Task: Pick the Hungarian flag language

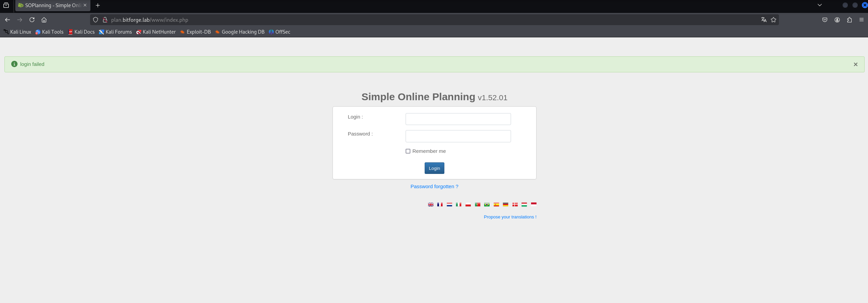Action: [x=524, y=204]
